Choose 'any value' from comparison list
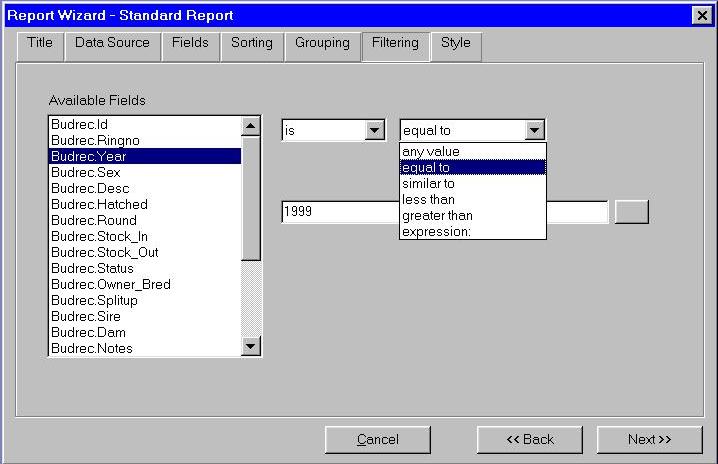Viewport: 718px width, 464px height. point(473,152)
